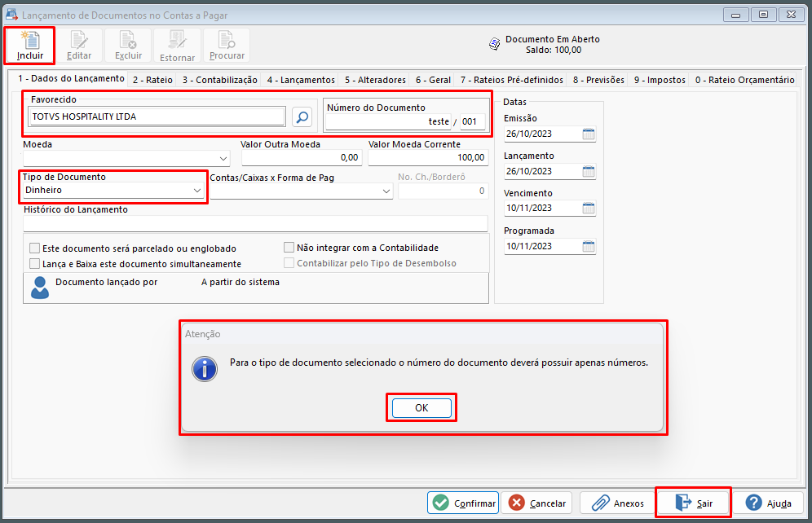
Task: Expand Contas/Caixas x Forma de Pag dropdown
Action: pyautogui.click(x=386, y=191)
